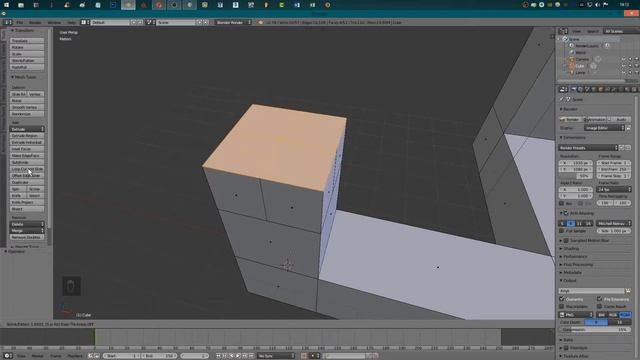Screen dimensions: 640x360
Task: Click the Render button with camera icon
Action: [x=571, y=119]
